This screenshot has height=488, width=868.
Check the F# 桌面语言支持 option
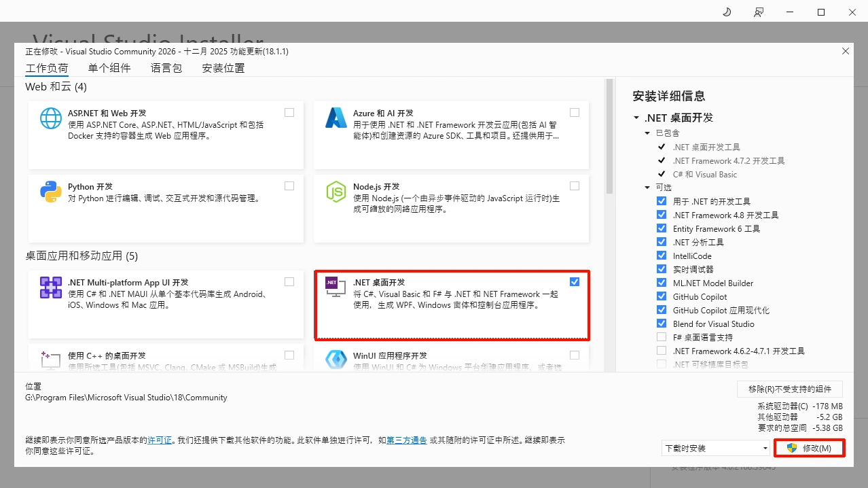[662, 337]
